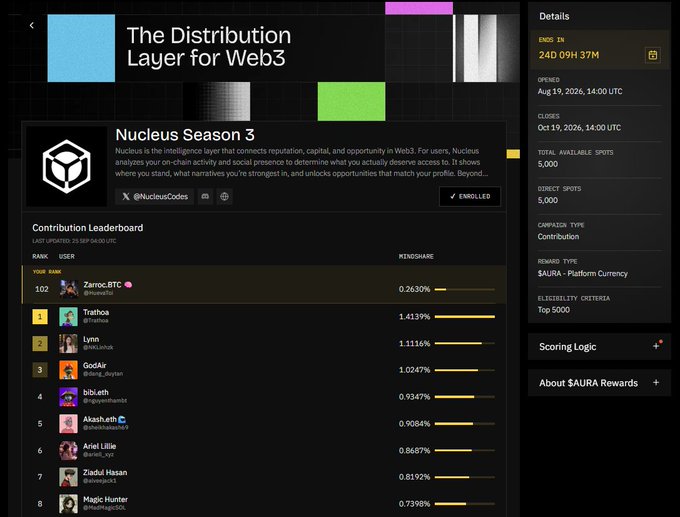Click the gold rank 1 badge
The width and height of the screenshot is (680, 517).
click(40, 317)
